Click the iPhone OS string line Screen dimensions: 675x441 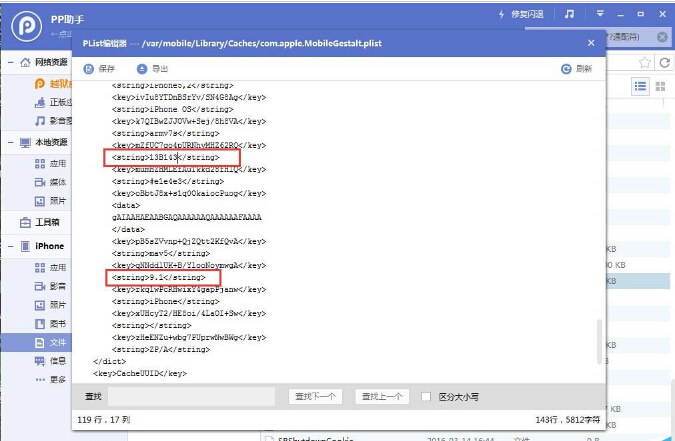click(173, 109)
